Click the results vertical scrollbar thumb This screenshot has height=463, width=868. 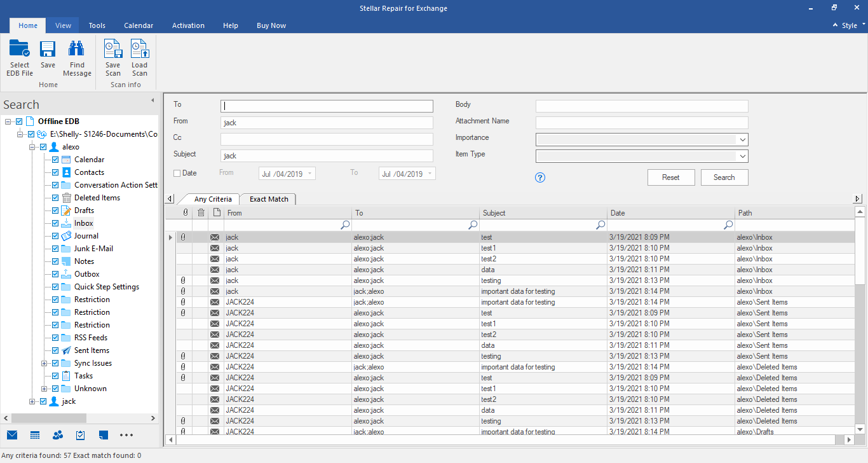coord(860,251)
